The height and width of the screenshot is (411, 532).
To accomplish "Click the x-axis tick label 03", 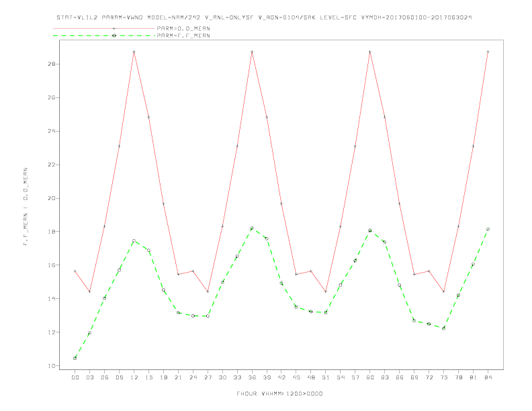I will pyautogui.click(x=89, y=377).
